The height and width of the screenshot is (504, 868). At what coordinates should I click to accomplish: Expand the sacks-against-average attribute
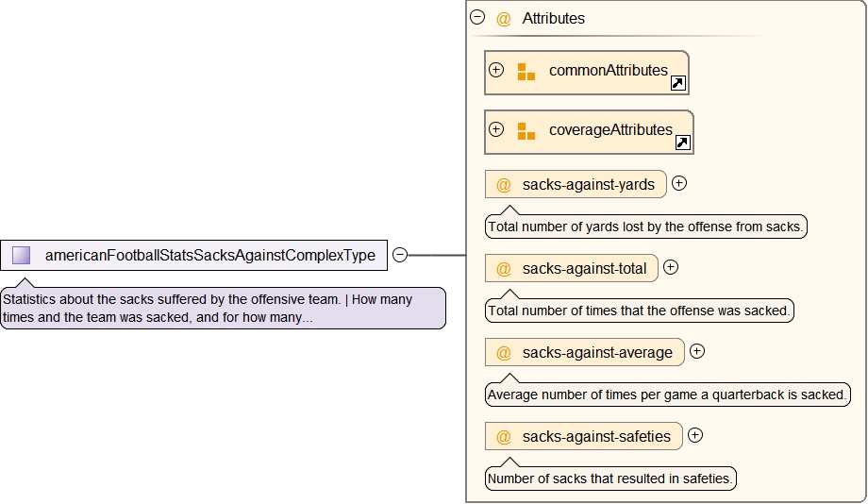pyautogui.click(x=697, y=351)
